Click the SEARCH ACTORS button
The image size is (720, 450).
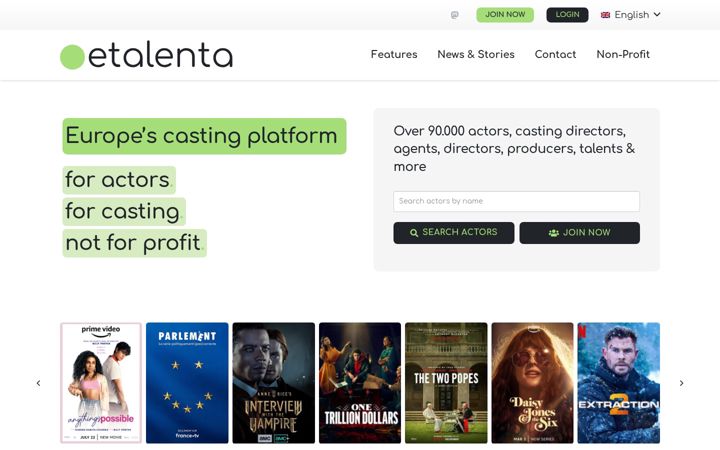pos(454,233)
